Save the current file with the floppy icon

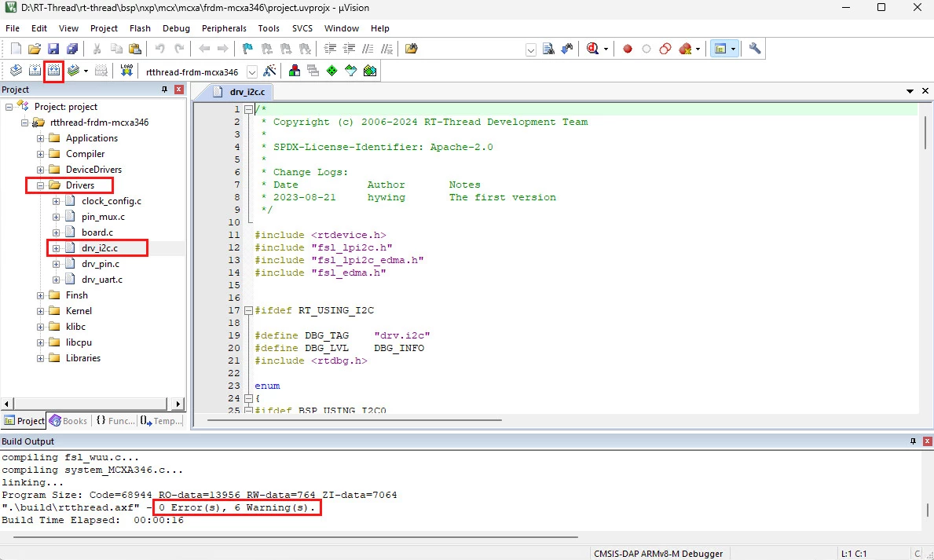coord(53,49)
